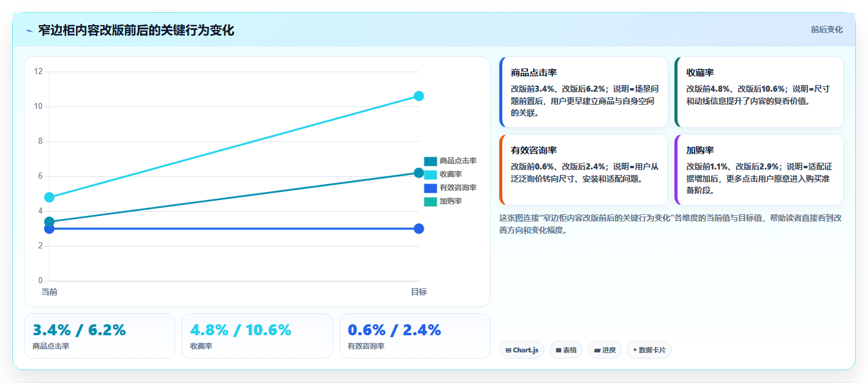868x383 pixels.
Task: Click y-axis tick label 10
Action: click(38, 106)
